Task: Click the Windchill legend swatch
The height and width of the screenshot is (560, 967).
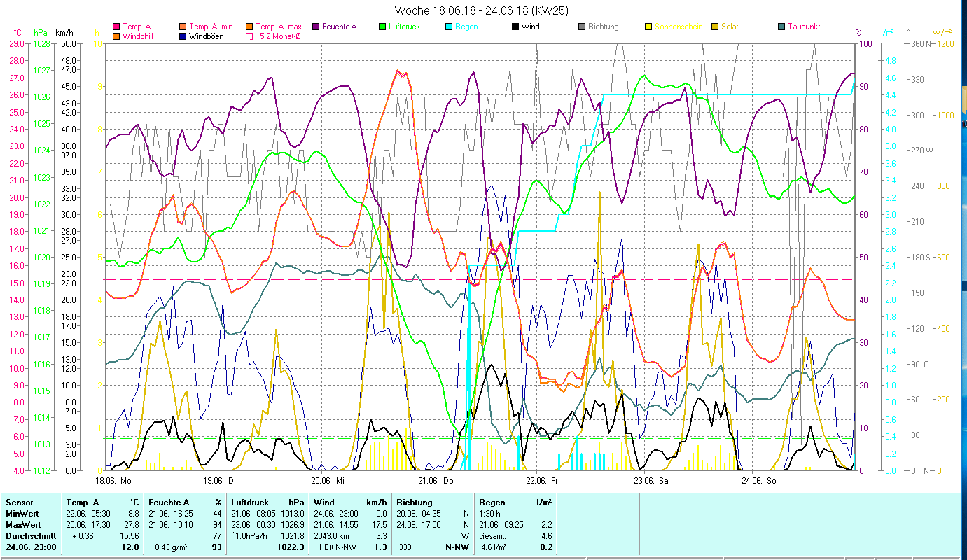Action: [x=116, y=36]
